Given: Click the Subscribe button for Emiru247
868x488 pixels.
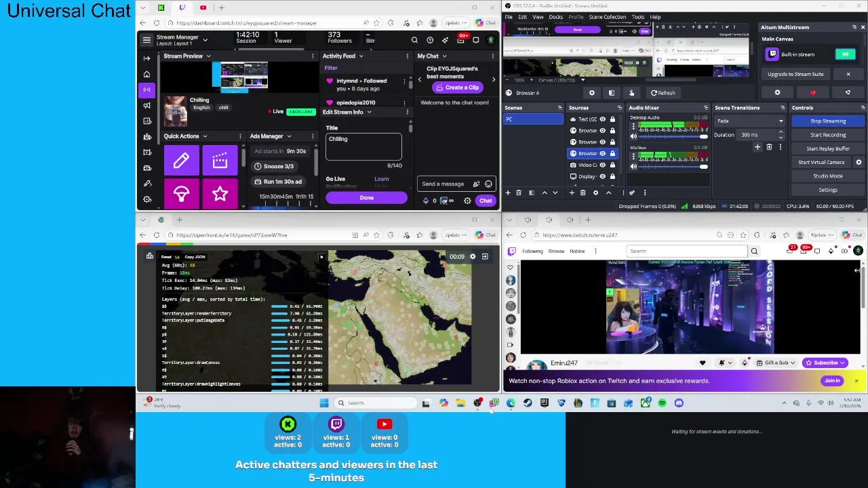Looking at the screenshot, I should (825, 363).
